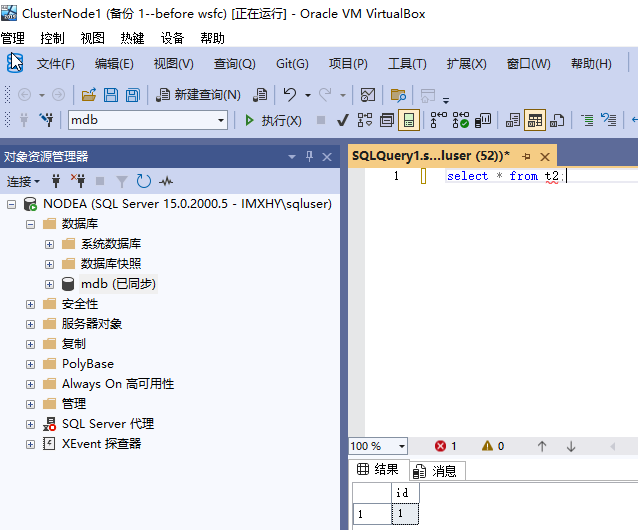Toggle IntelliSense enabled button
This screenshot has width=638, height=530.
click(x=409, y=120)
